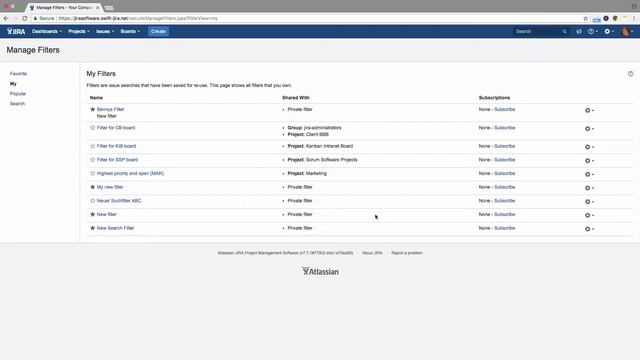
Task: Subscribe to Filter for CB board
Action: tap(504, 128)
